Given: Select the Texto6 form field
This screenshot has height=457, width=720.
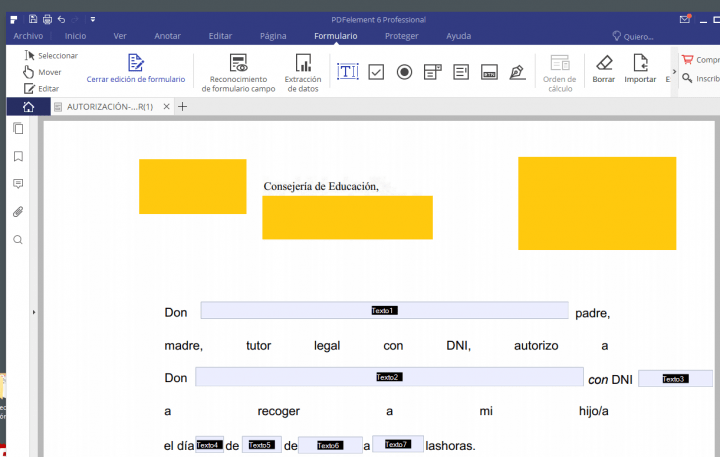Looking at the screenshot, I should (330, 445).
